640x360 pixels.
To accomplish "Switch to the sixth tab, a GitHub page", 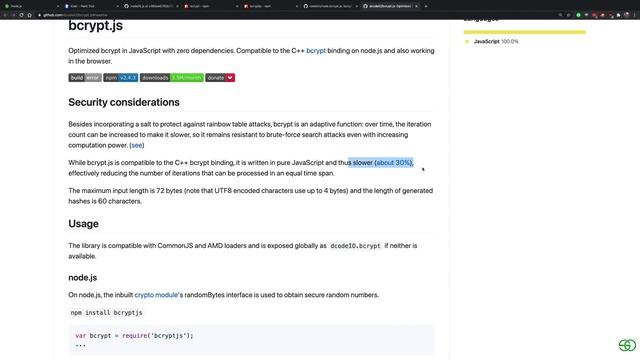I will [x=329, y=6].
